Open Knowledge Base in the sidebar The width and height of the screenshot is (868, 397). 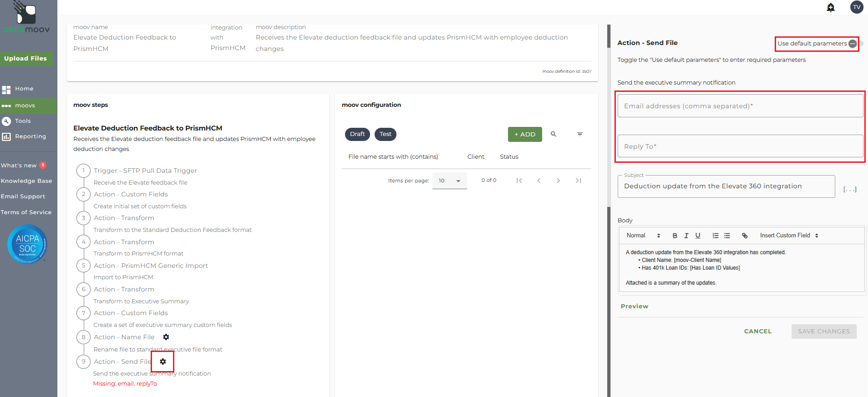pos(26,181)
